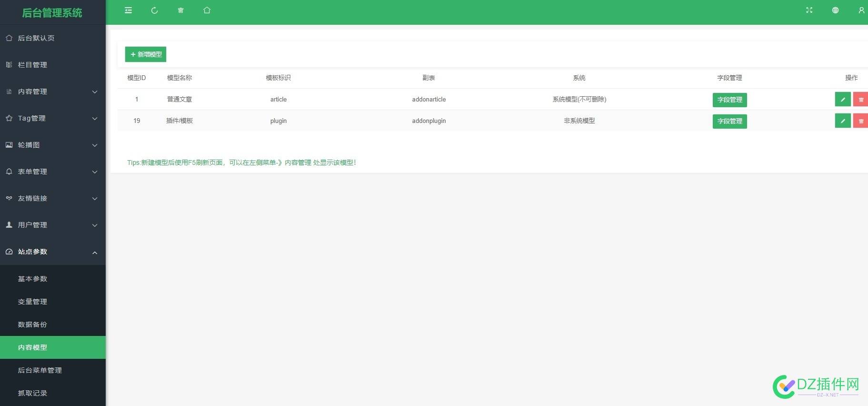Select 抓取记录 submenu item
Image resolution: width=868 pixels, height=406 pixels.
53,393
